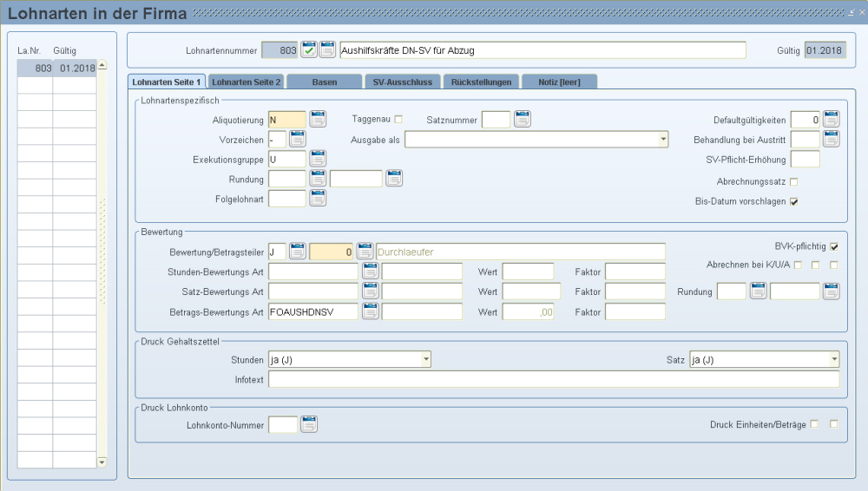Open the Satz dropdown in Druck Gehaltszettel
The width and height of the screenshot is (868, 491).
tap(833, 359)
